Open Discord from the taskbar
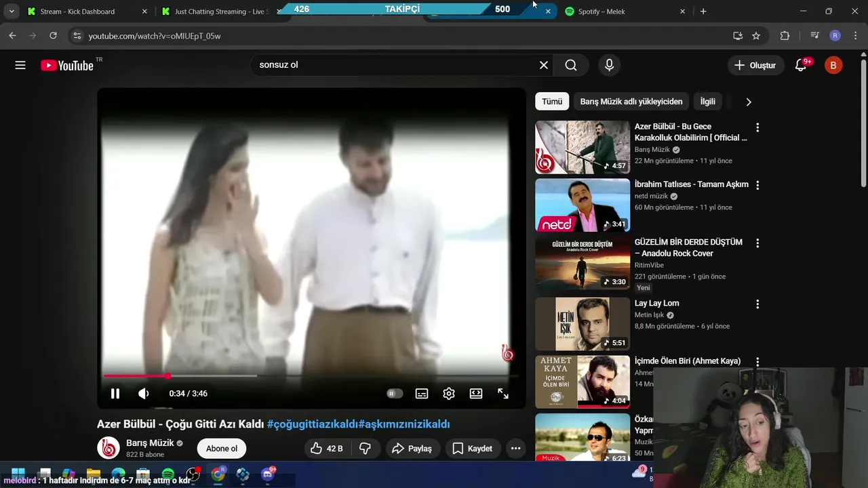Screen dimensions: 868x488 coord(267,474)
